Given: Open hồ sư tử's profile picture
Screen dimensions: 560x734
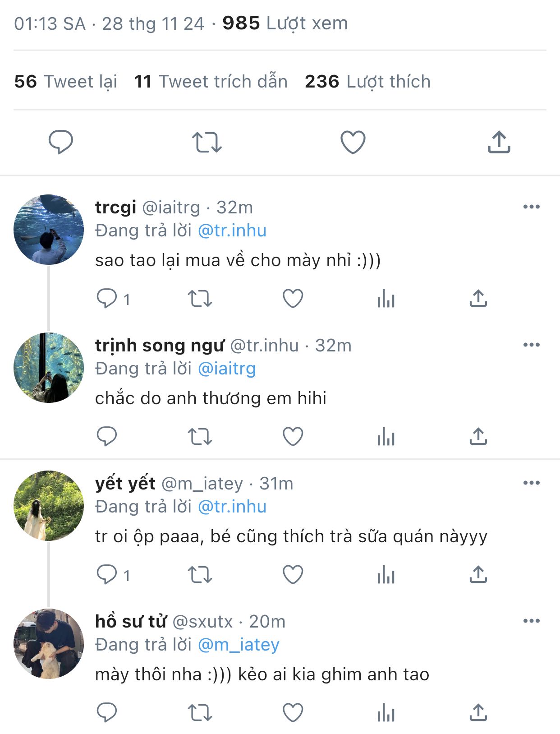Looking at the screenshot, I should tap(49, 644).
